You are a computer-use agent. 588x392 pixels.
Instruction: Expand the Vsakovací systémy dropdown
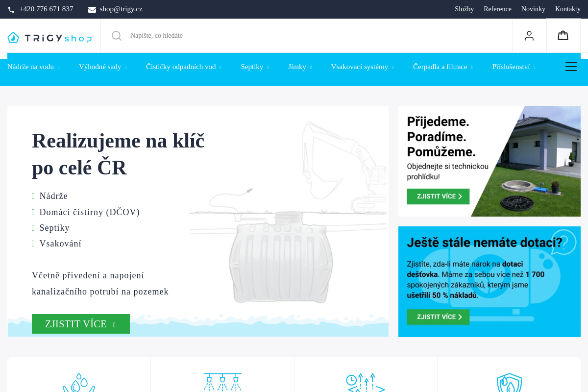tap(363, 67)
